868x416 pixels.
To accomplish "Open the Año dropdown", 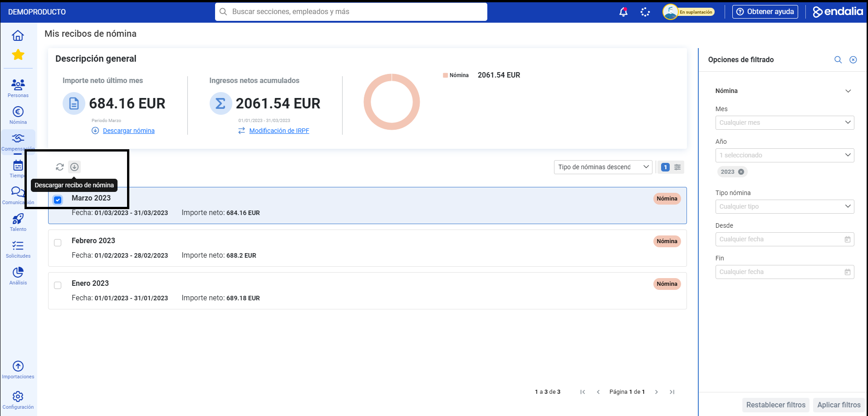I will pyautogui.click(x=785, y=155).
